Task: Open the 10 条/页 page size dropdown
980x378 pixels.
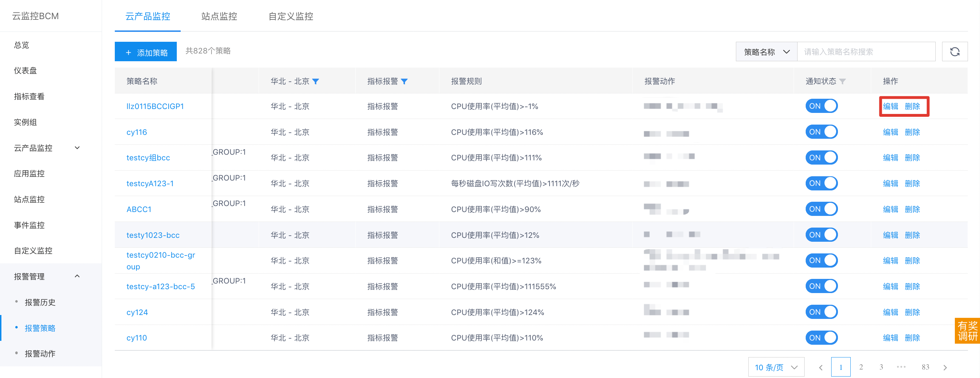Action: [776, 367]
